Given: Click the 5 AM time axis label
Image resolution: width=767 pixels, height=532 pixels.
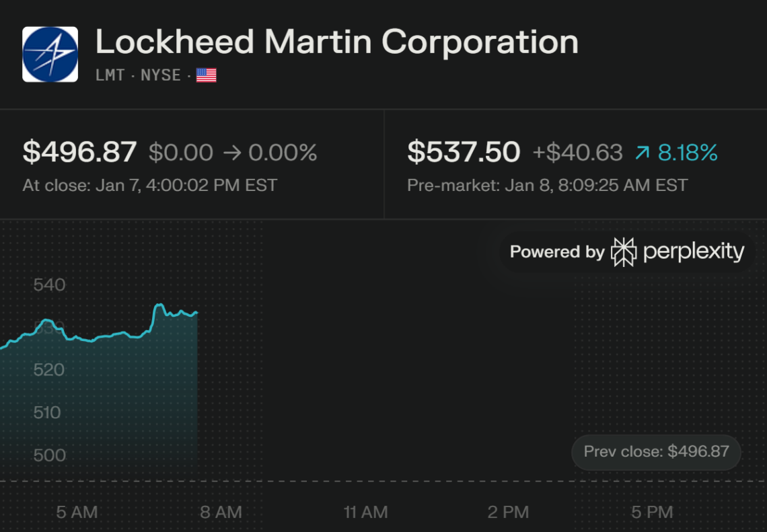Looking at the screenshot, I should 77,512.
